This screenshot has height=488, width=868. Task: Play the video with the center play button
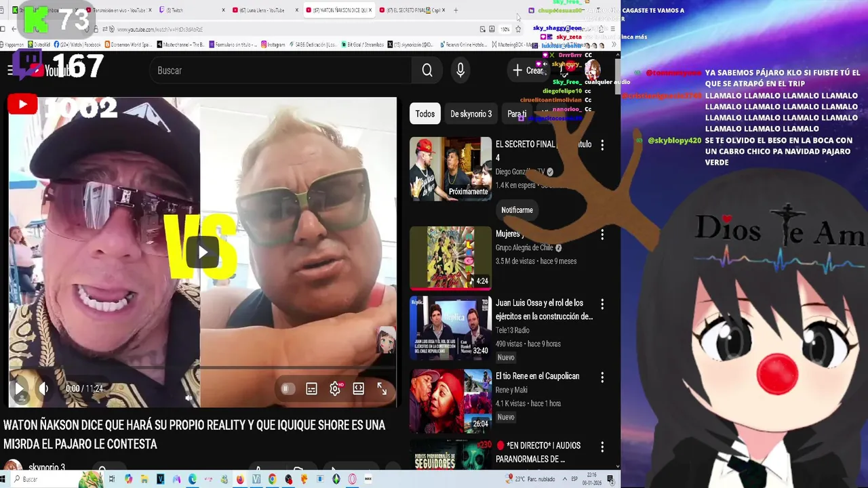click(202, 253)
